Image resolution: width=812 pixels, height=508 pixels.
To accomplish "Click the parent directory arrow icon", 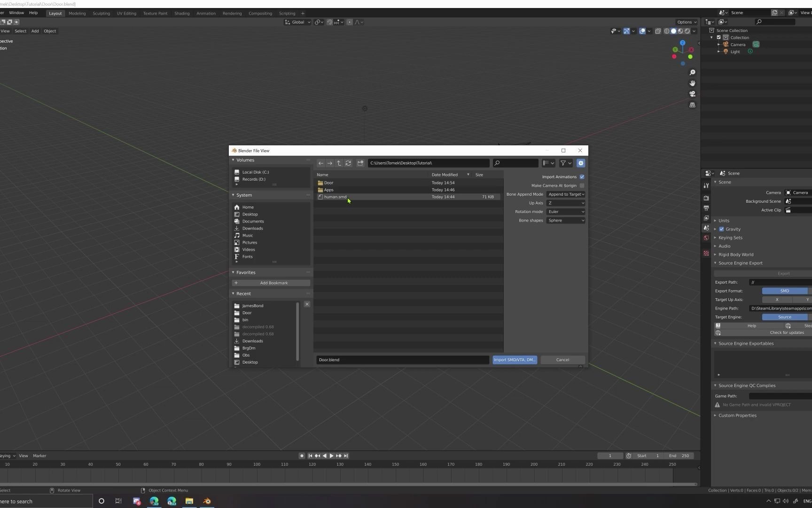I will click(x=339, y=163).
